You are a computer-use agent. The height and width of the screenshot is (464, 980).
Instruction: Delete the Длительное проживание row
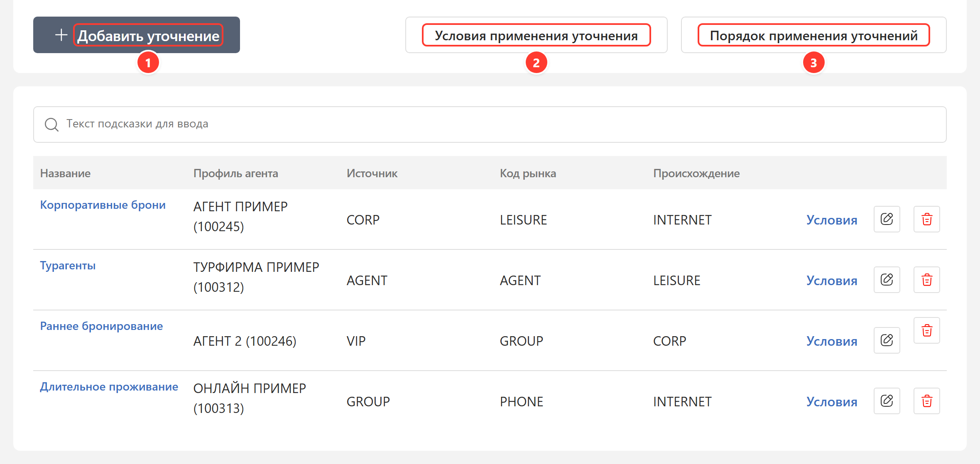(927, 401)
